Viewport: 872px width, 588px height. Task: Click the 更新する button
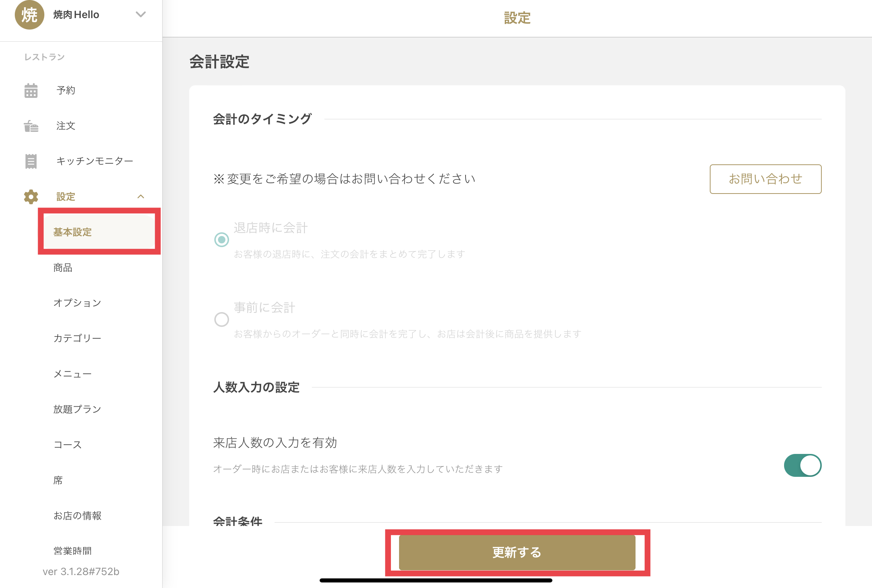tap(517, 553)
